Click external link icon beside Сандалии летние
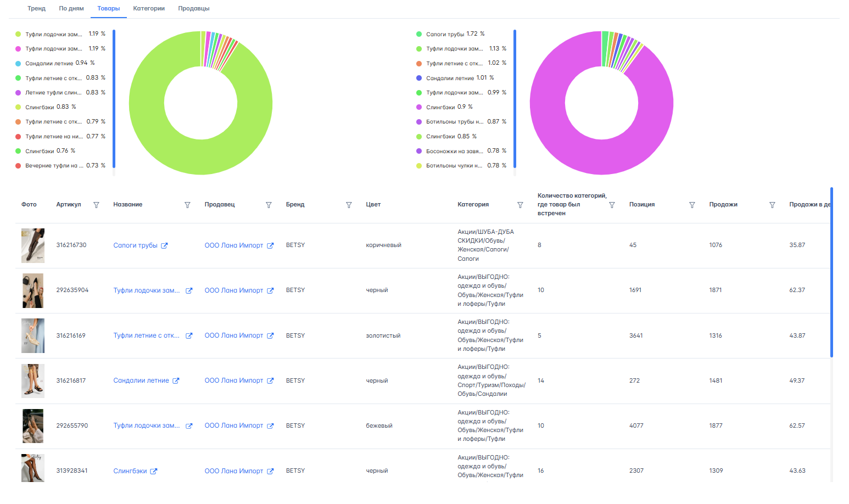The image size is (849, 504). pos(176,381)
